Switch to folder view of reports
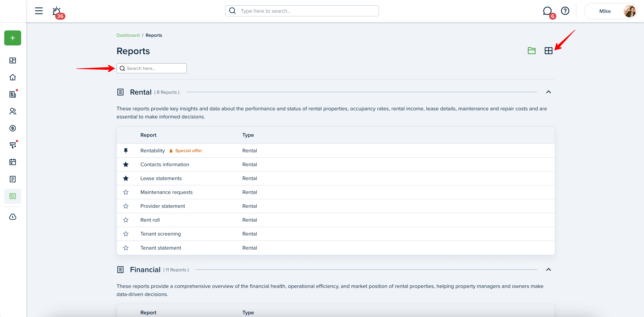644x317 pixels. pyautogui.click(x=531, y=51)
